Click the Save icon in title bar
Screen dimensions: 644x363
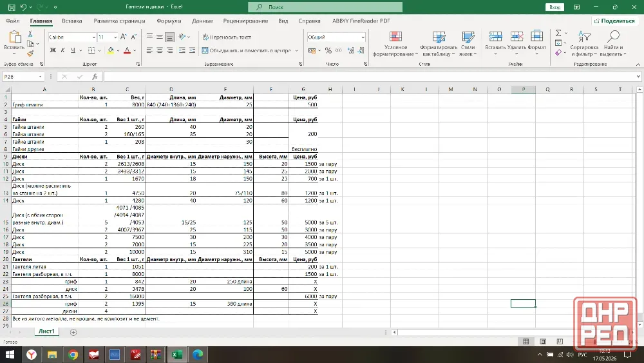(x=12, y=7)
